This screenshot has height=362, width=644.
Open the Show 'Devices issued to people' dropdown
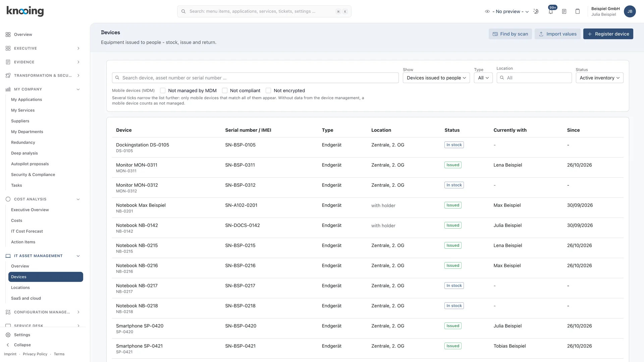pyautogui.click(x=436, y=78)
